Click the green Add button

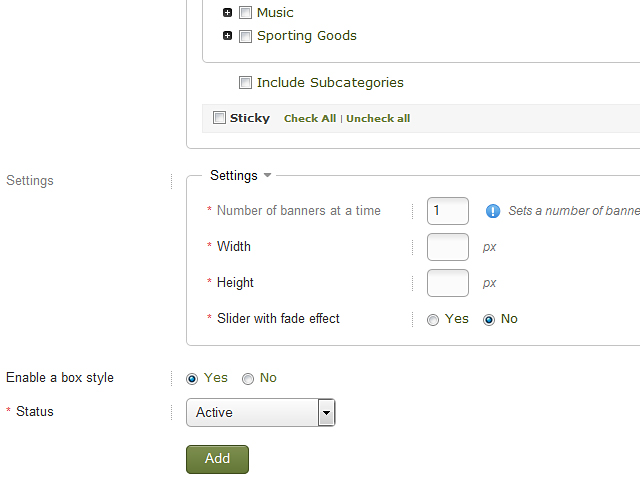coord(217,459)
